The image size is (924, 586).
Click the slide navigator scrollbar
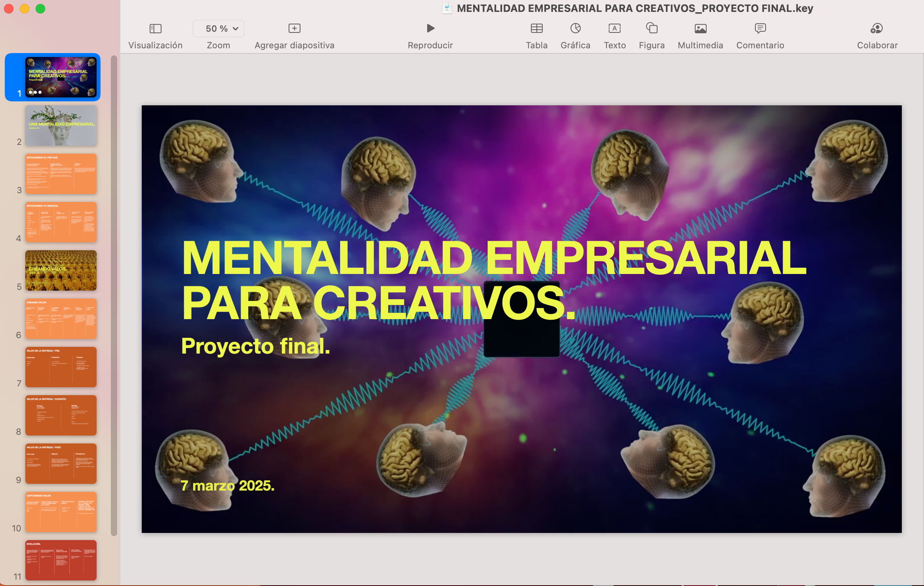114,295
